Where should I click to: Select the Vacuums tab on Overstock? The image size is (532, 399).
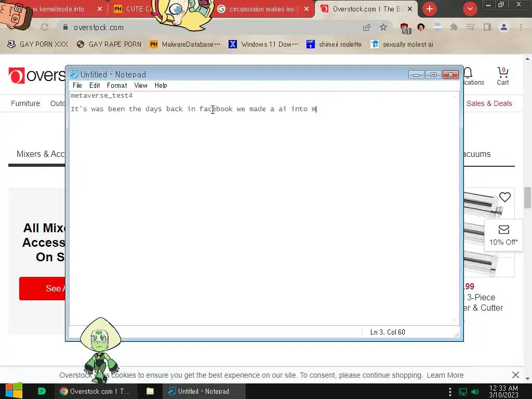(x=477, y=154)
